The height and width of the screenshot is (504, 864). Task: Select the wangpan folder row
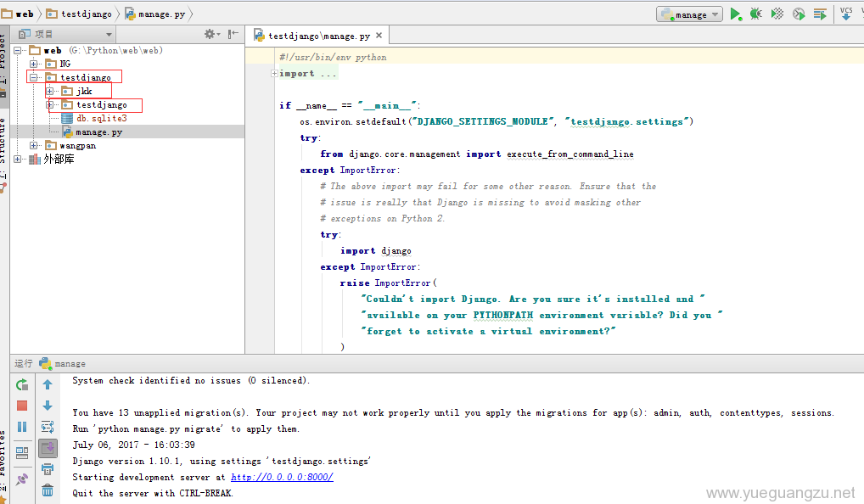pos(128,145)
